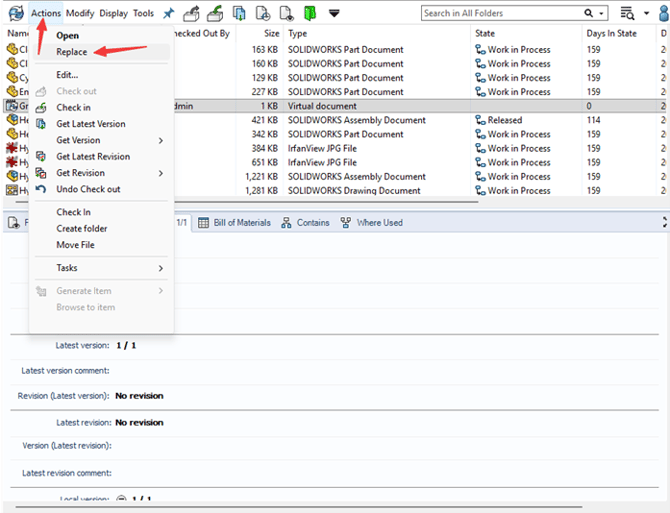The height and width of the screenshot is (513, 670).
Task: Click the search tool list icon
Action: [x=627, y=13]
